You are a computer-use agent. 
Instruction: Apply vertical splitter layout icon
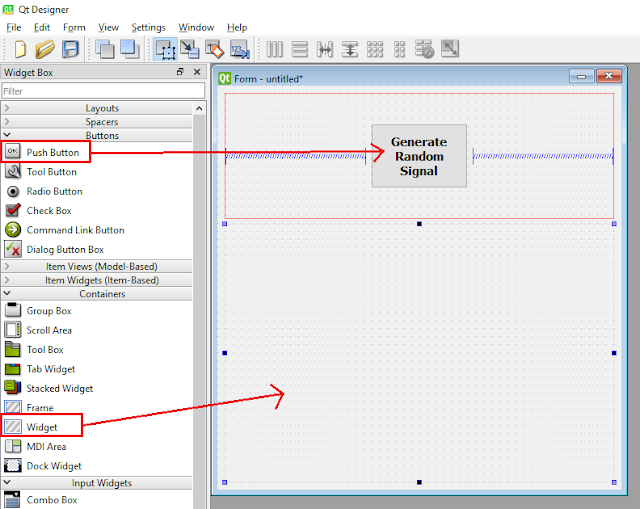point(350,49)
